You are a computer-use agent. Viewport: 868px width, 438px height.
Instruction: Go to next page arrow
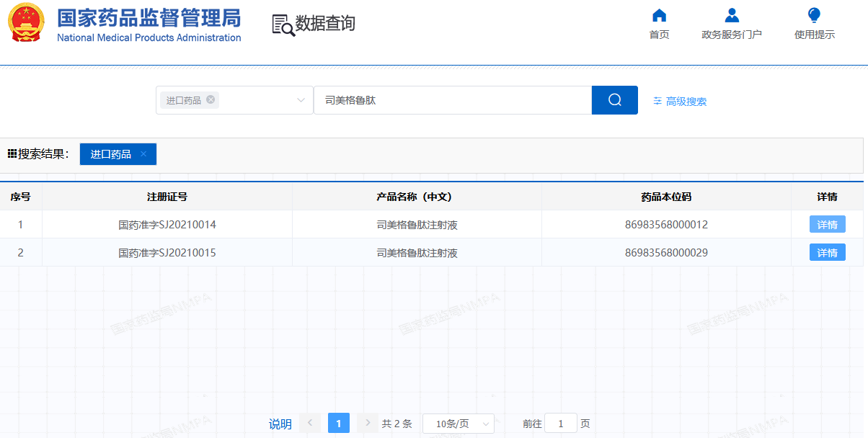point(368,423)
